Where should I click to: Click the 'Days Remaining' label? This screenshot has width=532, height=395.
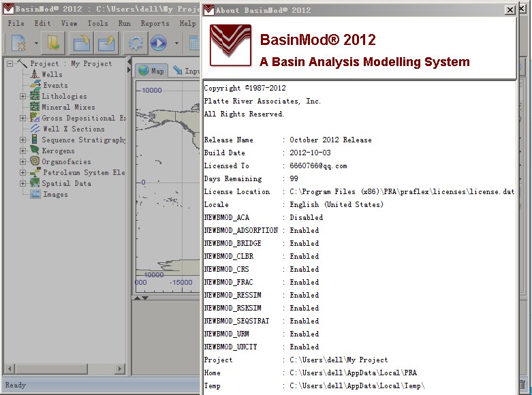pos(233,178)
